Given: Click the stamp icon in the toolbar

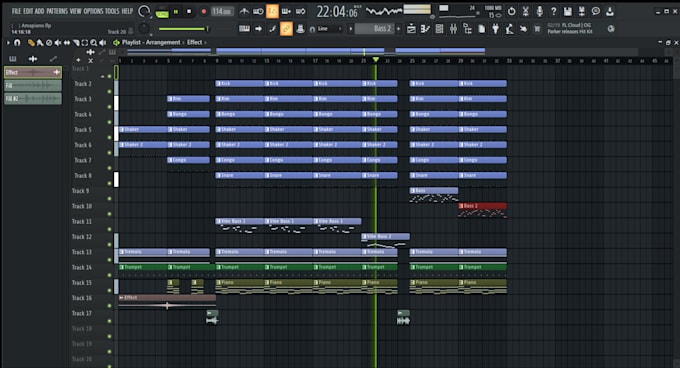Looking at the screenshot, I should [300, 29].
